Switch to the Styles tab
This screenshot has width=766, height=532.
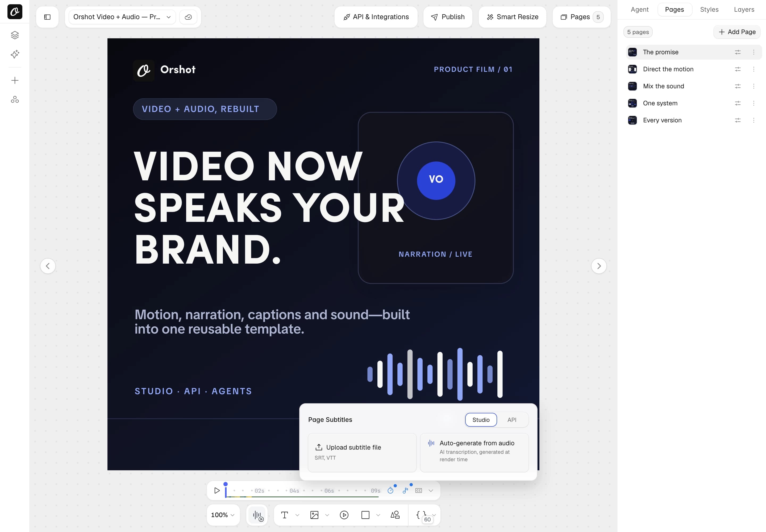click(709, 10)
